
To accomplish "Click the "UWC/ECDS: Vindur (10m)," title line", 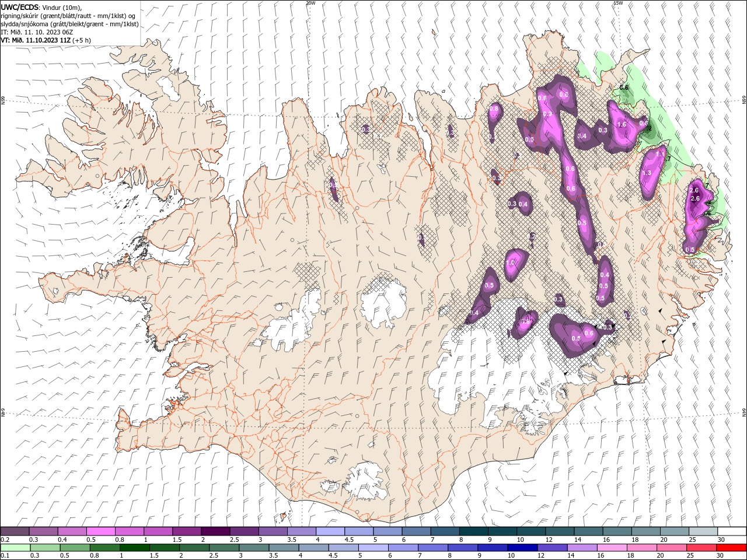I will tap(41, 6).
